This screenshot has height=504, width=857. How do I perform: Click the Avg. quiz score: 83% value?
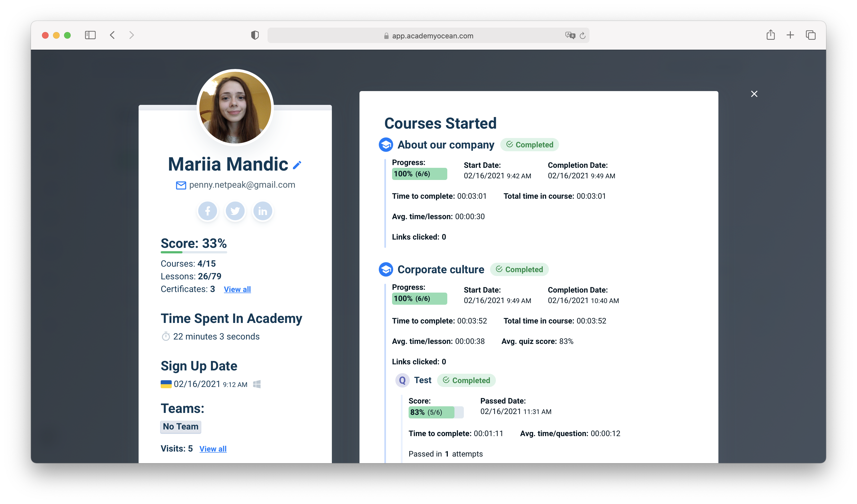click(537, 341)
